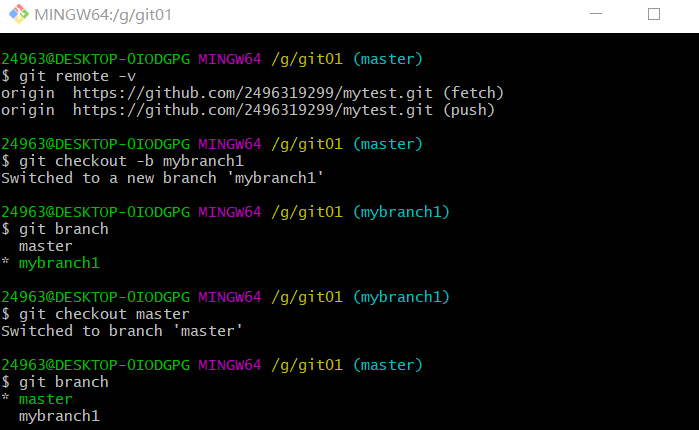Click the Git Bash icon in title bar

tap(17, 15)
